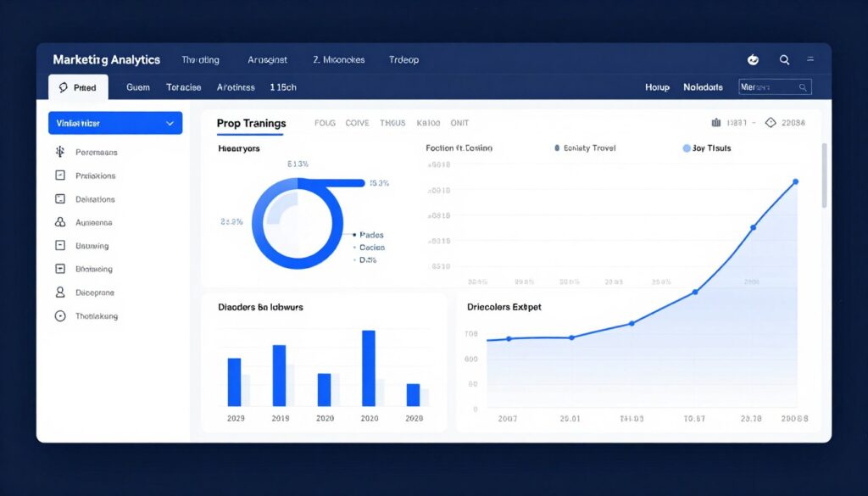
Task: Switch to the Prited tab
Action: [78, 87]
